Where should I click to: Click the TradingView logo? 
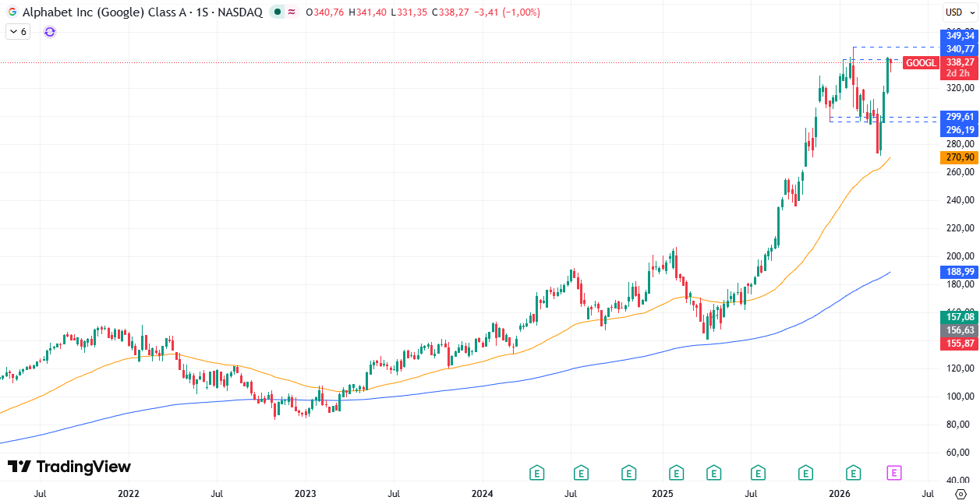69,467
